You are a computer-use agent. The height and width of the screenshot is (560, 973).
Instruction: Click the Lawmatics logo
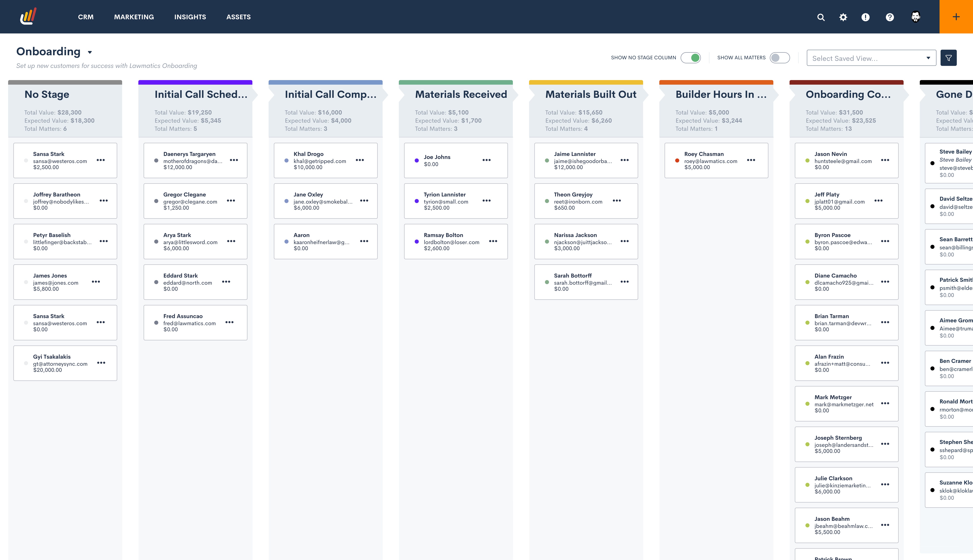(x=28, y=17)
